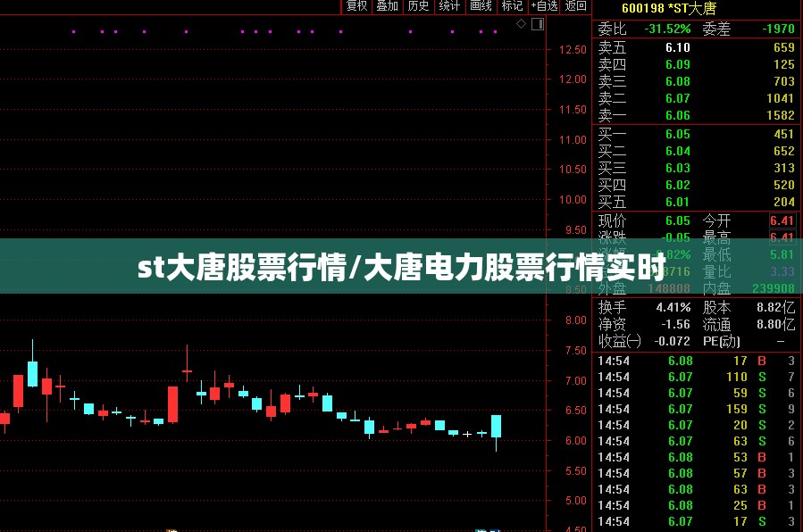Viewport: 803px width, 532px height.
Task: Click 买二 price 6.04
Action: tap(678, 151)
